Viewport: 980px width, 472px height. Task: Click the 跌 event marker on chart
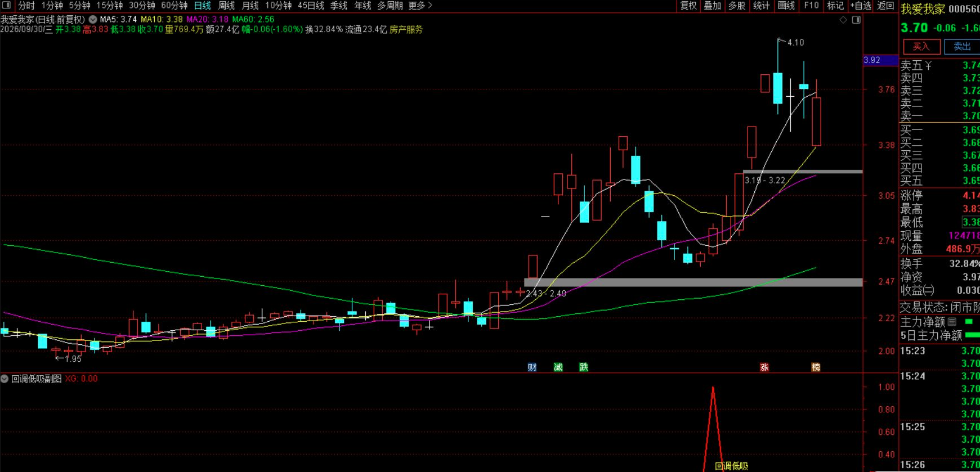(584, 367)
